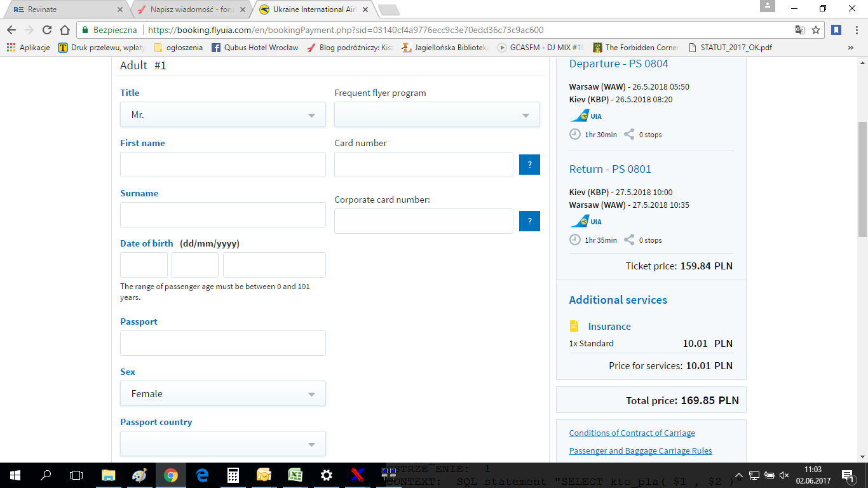
Task: Expand the Title dropdown showing Mr.
Action: [223, 115]
